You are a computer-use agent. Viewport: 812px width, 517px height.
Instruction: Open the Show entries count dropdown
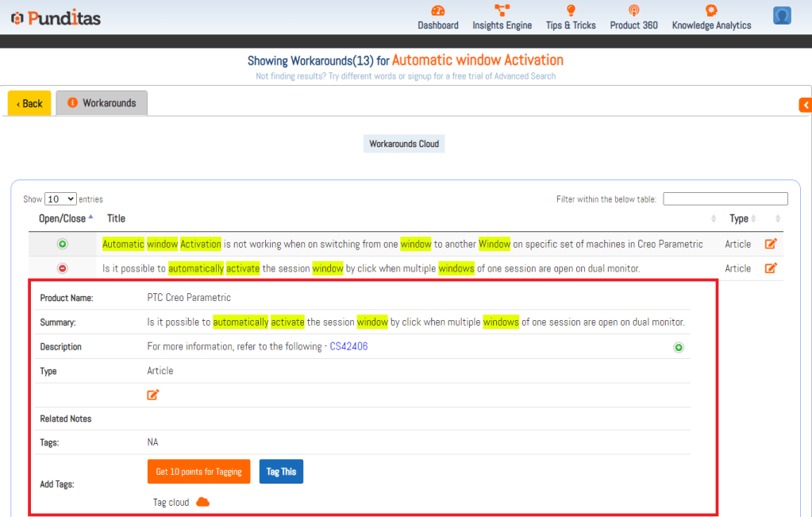point(60,199)
